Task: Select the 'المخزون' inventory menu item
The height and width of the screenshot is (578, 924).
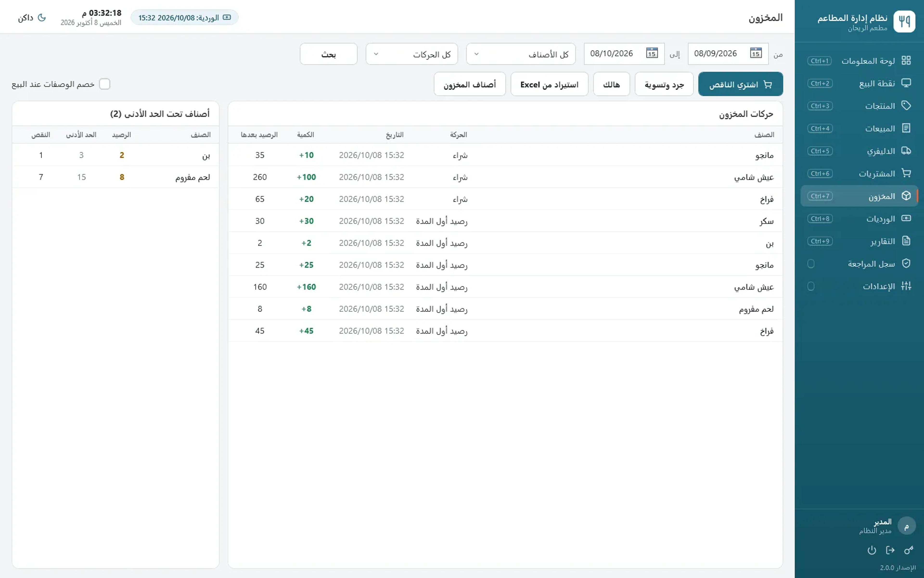Action: tap(859, 196)
